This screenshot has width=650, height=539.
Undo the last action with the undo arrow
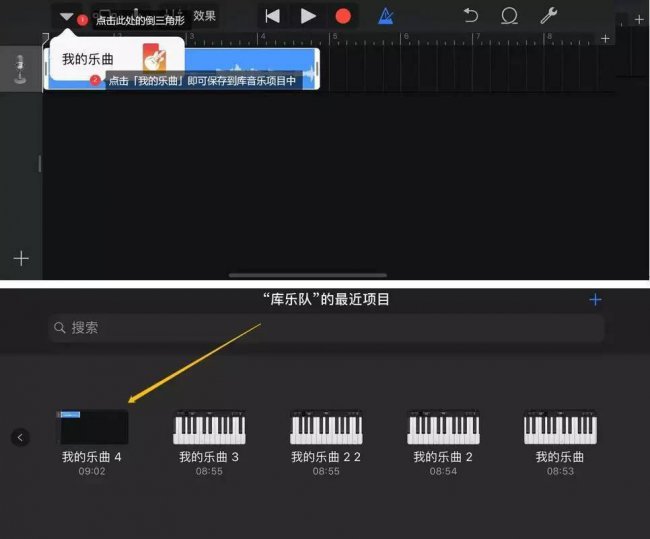(471, 16)
